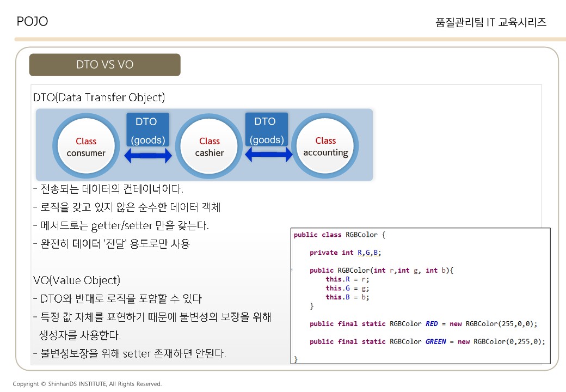
Task: Click the Class consumer circle
Action: pos(86,146)
